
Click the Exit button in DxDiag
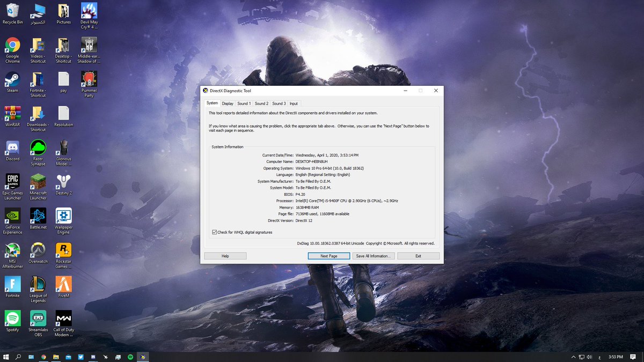pos(418,256)
